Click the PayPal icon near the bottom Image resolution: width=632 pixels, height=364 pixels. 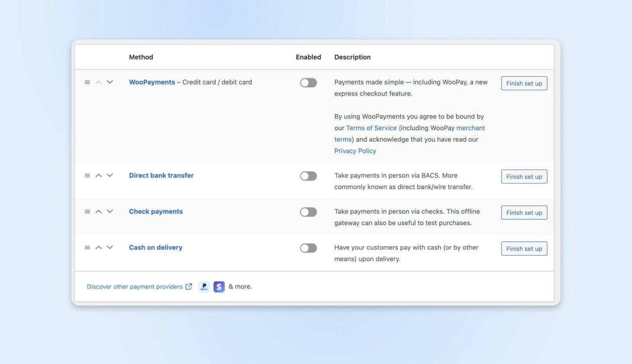(204, 287)
